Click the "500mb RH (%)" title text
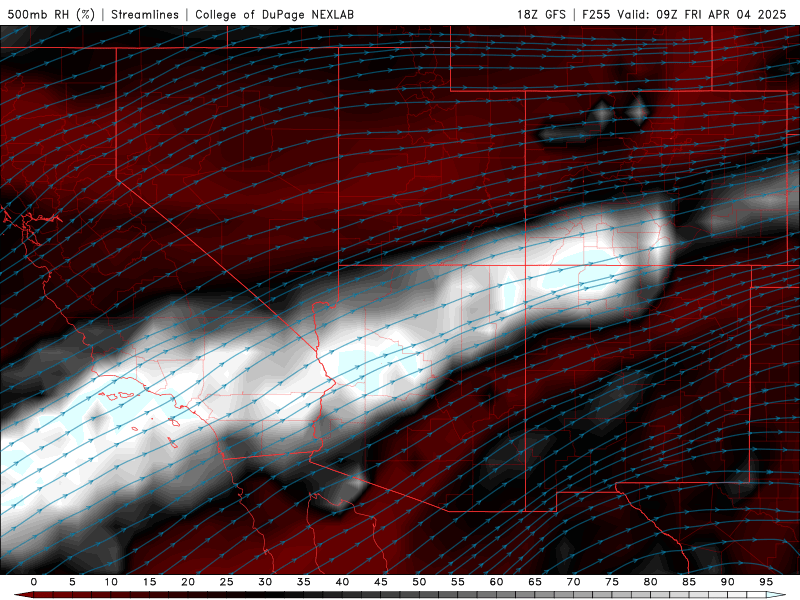 [x=51, y=14]
